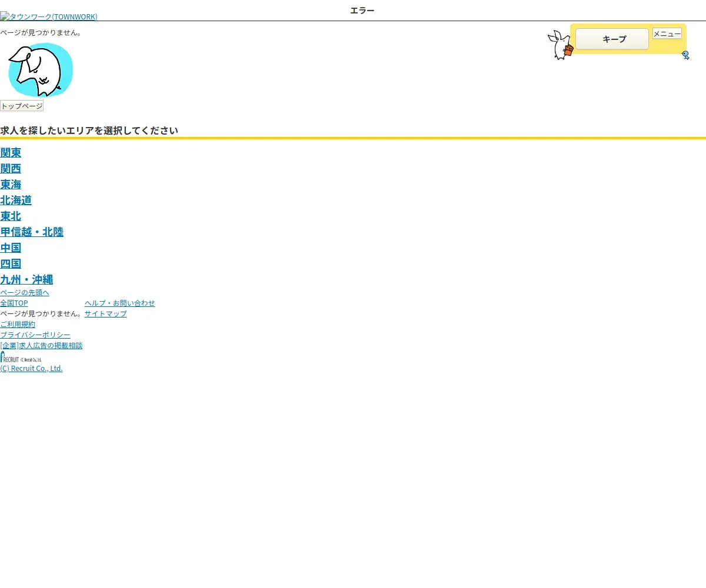
Task: Open the サイトマップ link
Action: (105, 313)
